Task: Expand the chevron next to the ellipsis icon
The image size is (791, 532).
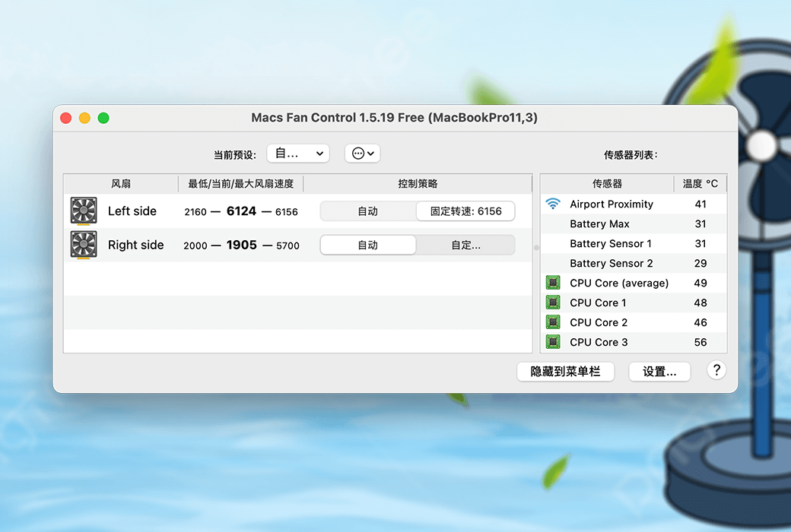Action: [371, 153]
